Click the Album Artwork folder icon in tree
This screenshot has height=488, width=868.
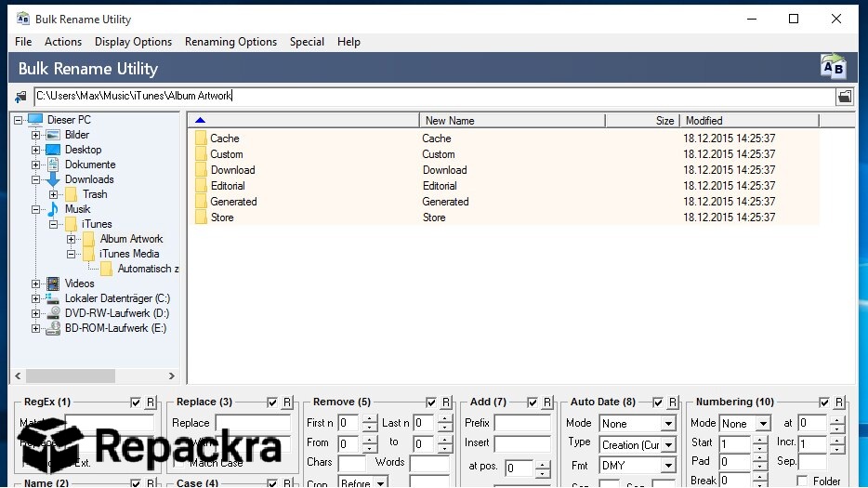click(x=88, y=239)
